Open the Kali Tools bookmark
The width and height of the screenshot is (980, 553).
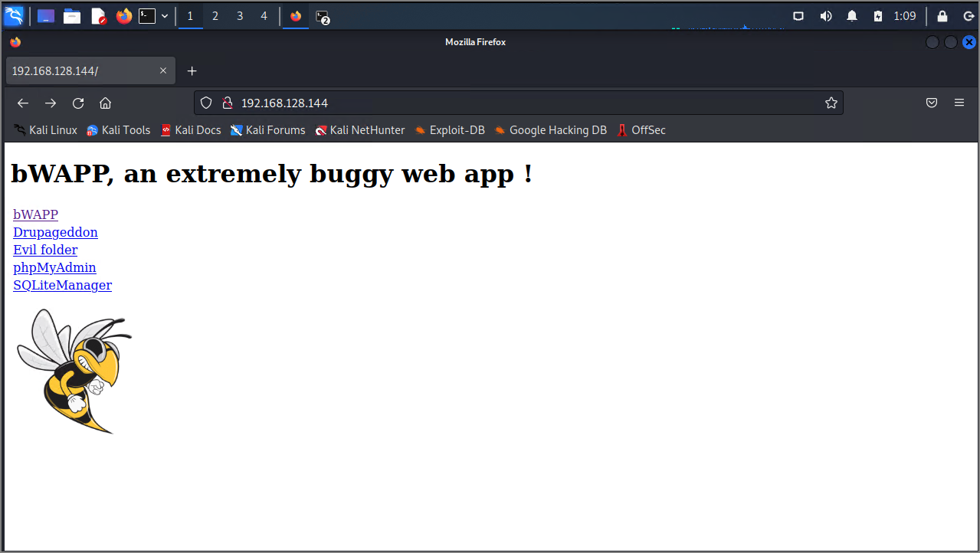pyautogui.click(x=118, y=130)
